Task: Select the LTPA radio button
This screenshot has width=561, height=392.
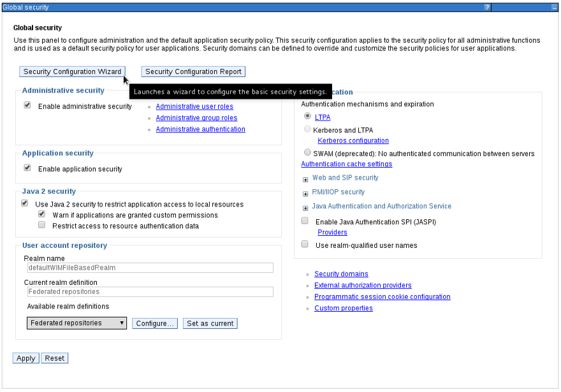Action: tap(307, 116)
